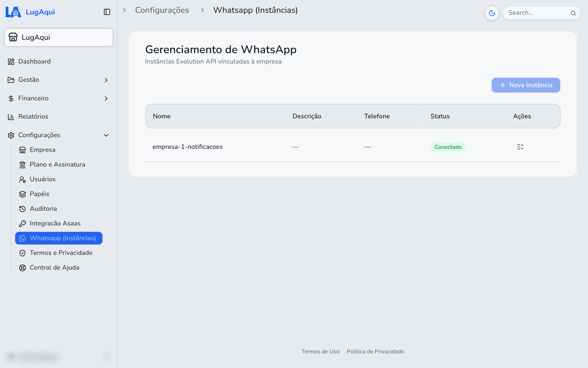
Task: Open the LugAqui company selector
Action: pyautogui.click(x=59, y=37)
